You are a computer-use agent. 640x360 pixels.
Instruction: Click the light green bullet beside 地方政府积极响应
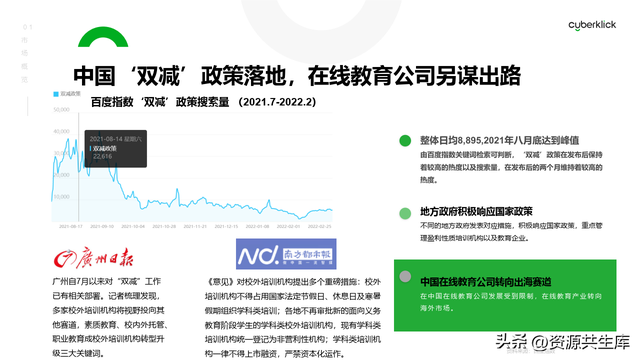click(405, 213)
